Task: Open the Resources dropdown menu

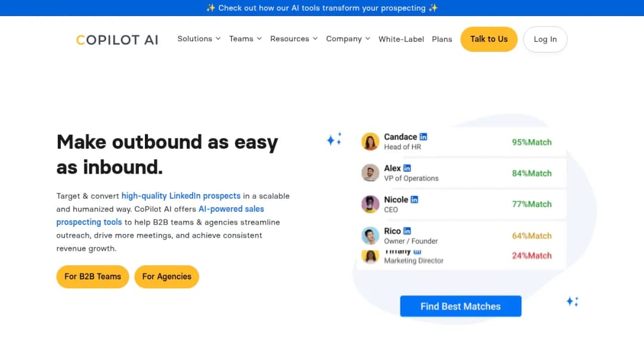Action: click(x=293, y=39)
